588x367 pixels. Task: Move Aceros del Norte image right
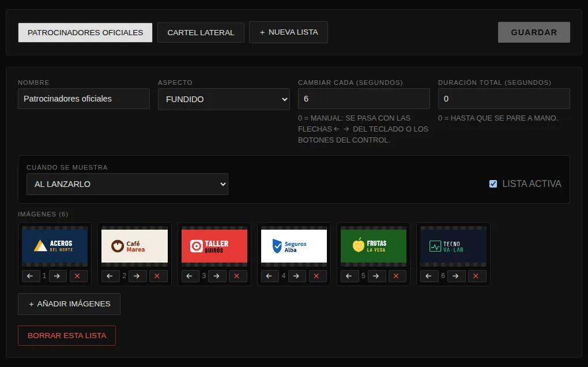(x=58, y=276)
